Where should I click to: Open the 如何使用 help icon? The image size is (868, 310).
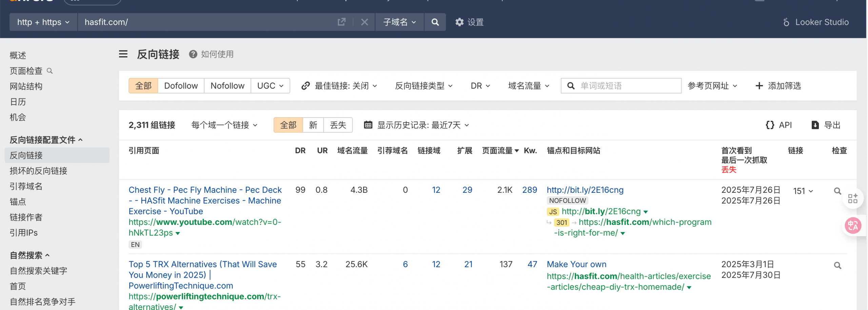[193, 54]
